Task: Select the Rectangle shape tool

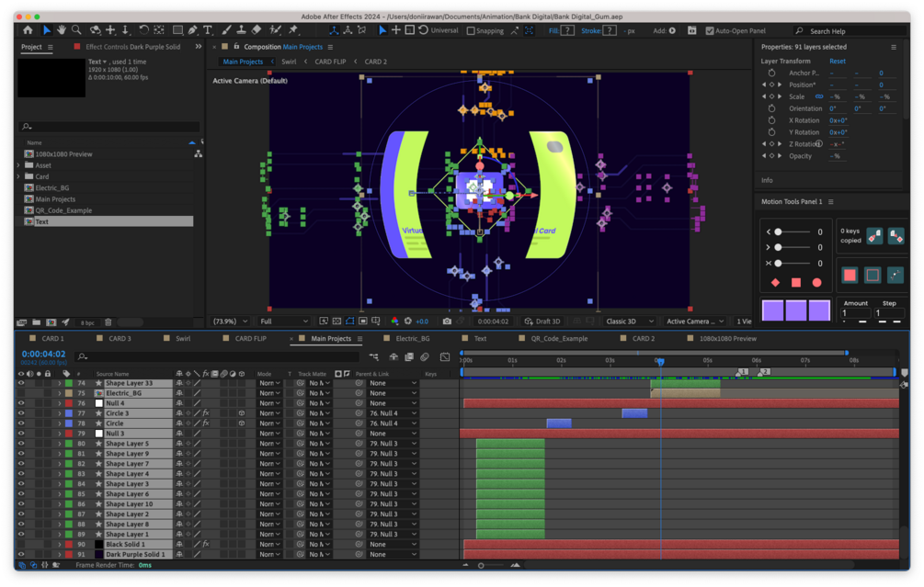Action: 177,30
